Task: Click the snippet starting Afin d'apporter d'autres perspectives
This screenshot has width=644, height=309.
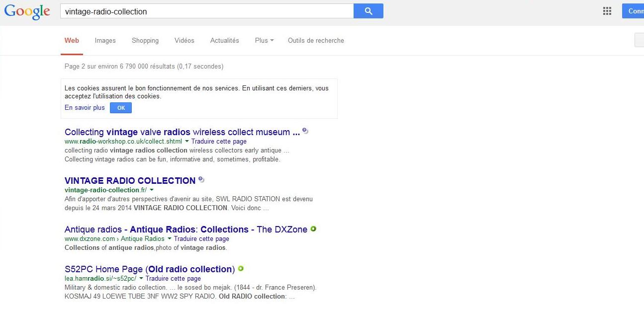Action: pyautogui.click(x=189, y=204)
